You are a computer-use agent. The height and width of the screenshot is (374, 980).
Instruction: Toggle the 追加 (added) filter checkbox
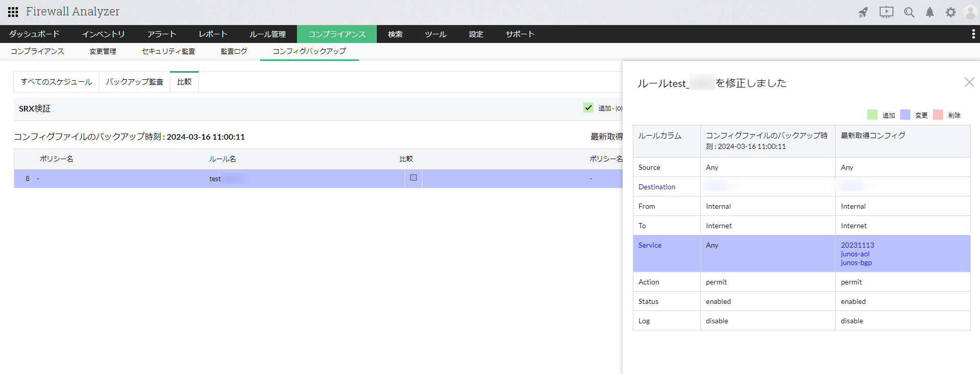pyautogui.click(x=588, y=107)
